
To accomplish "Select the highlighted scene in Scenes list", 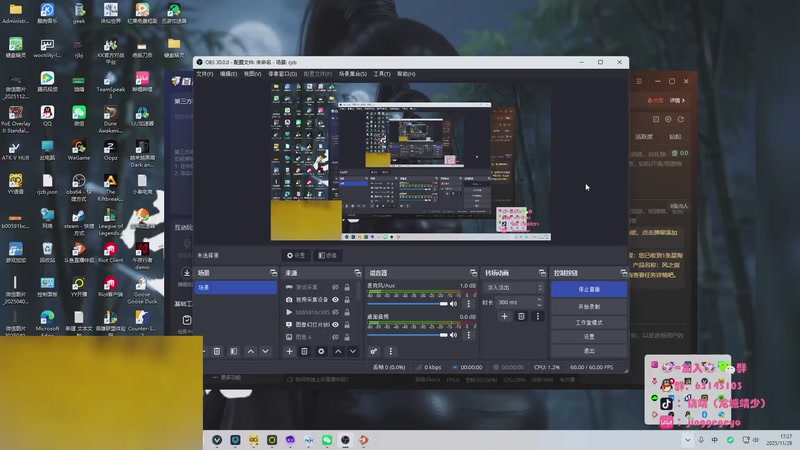I will [236, 287].
